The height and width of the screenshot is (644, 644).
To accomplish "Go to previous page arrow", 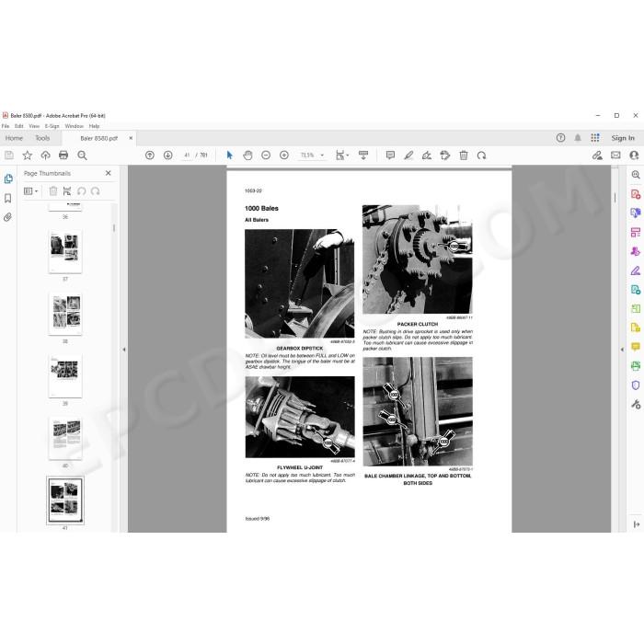I will click(150, 155).
